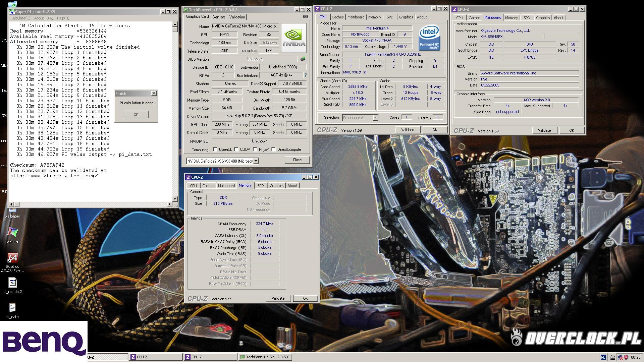Click OK in the Finish dialog
This screenshot has height=362, width=644.
(x=136, y=114)
